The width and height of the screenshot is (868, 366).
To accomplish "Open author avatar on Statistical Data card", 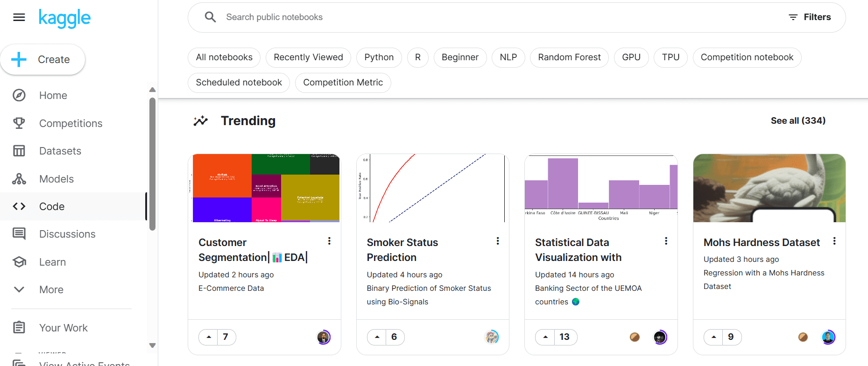I will point(660,337).
